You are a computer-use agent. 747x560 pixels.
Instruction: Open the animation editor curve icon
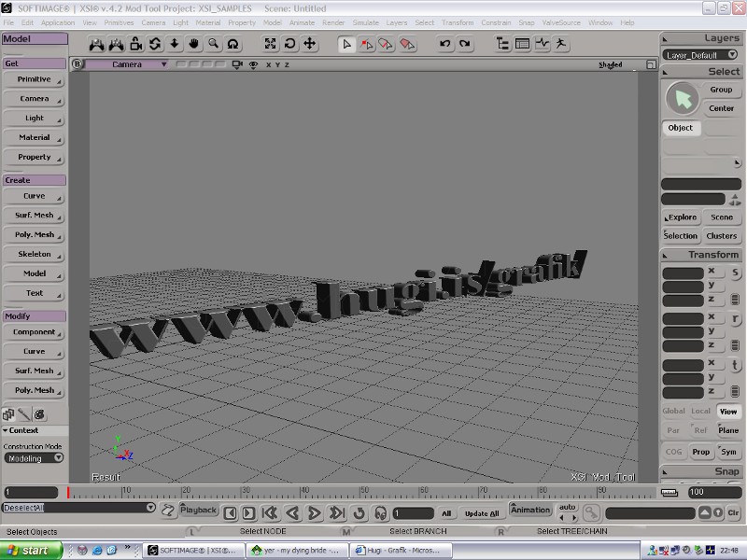(x=542, y=44)
